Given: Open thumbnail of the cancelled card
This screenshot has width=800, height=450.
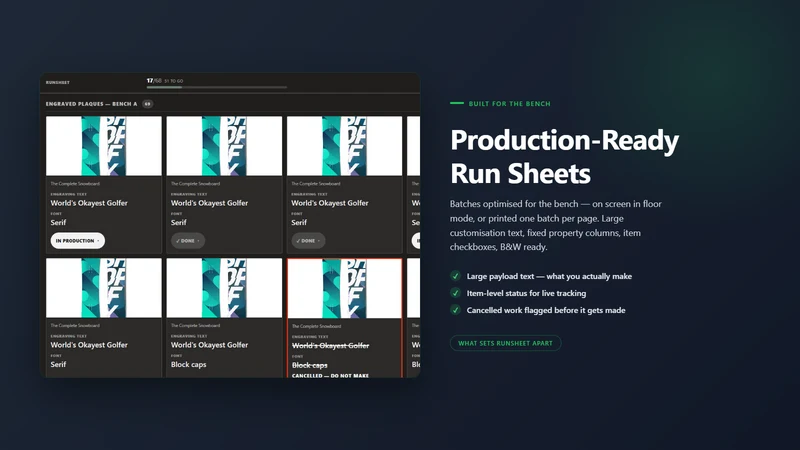Looking at the screenshot, I should tap(344, 288).
